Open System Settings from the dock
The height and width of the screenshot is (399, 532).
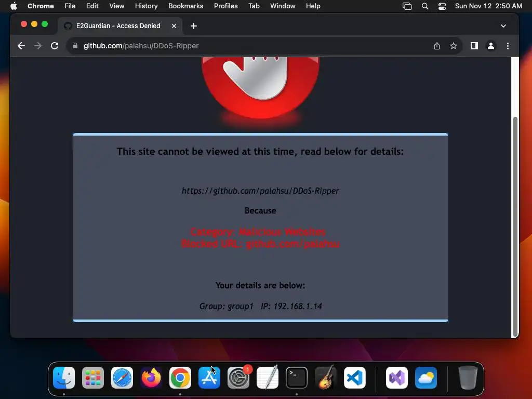coord(238,378)
